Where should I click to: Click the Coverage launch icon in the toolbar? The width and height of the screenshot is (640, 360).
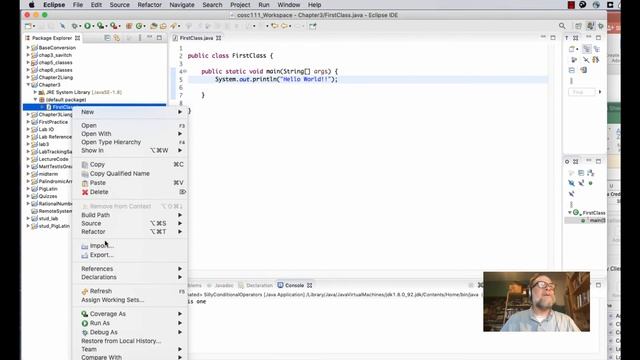point(100,26)
